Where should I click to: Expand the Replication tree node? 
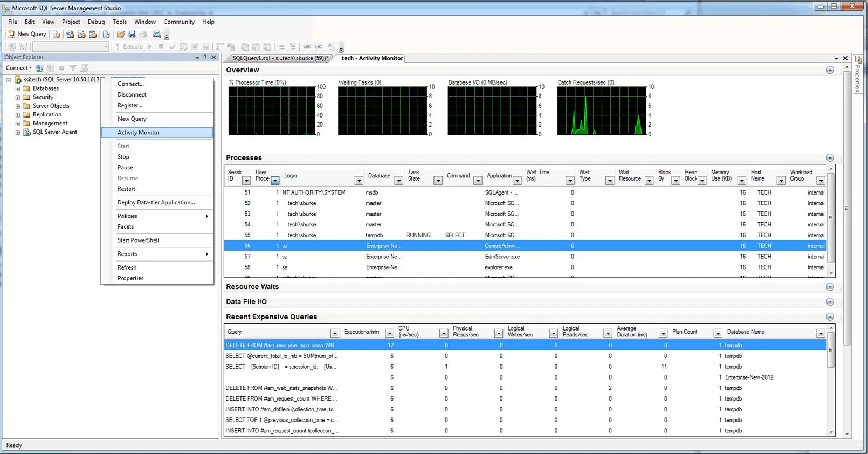click(x=17, y=114)
